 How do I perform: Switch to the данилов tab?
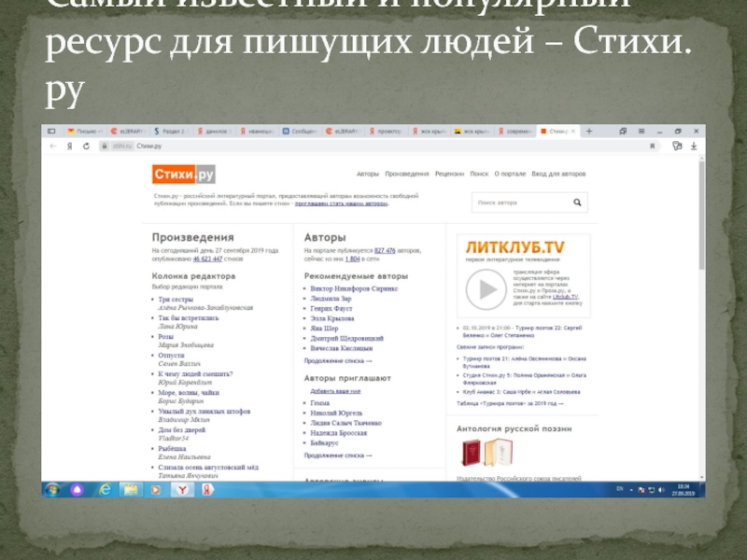[215, 131]
